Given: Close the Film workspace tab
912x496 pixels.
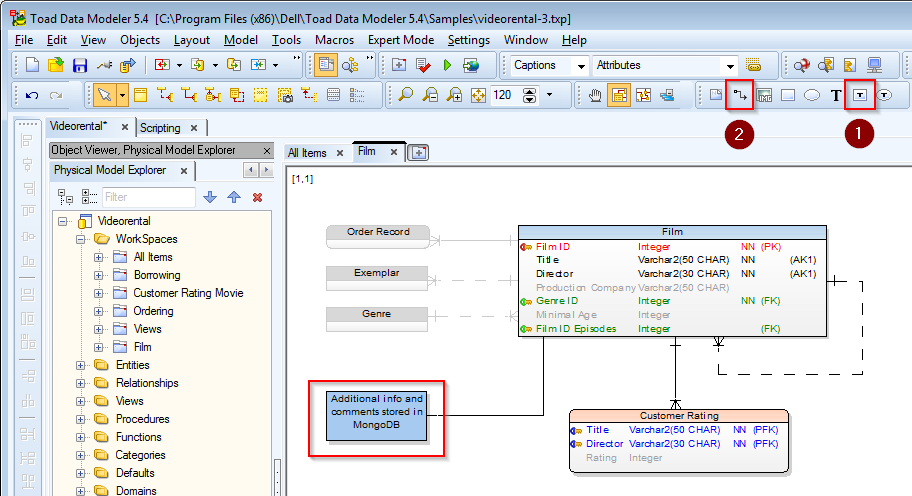Looking at the screenshot, I should tap(394, 152).
